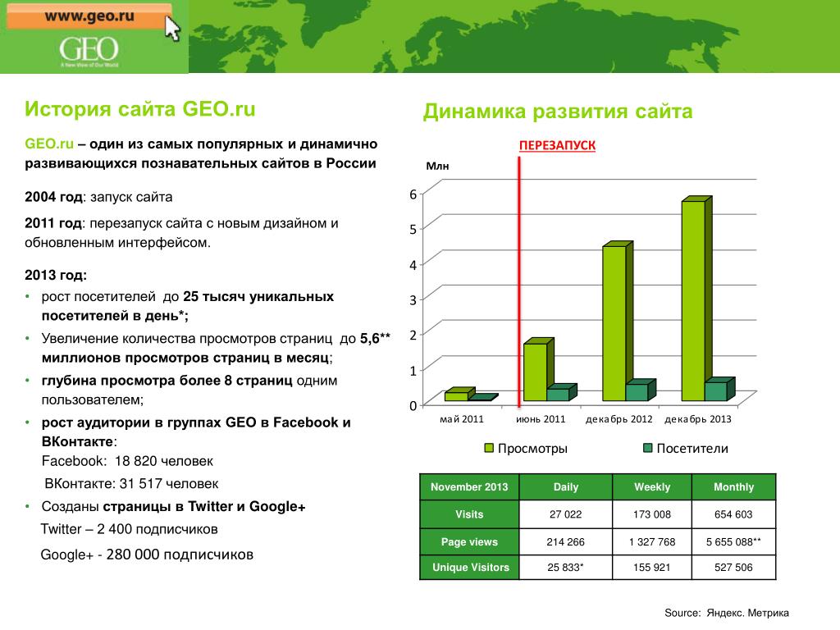Click the 'Млн' axis unit label

click(437, 166)
